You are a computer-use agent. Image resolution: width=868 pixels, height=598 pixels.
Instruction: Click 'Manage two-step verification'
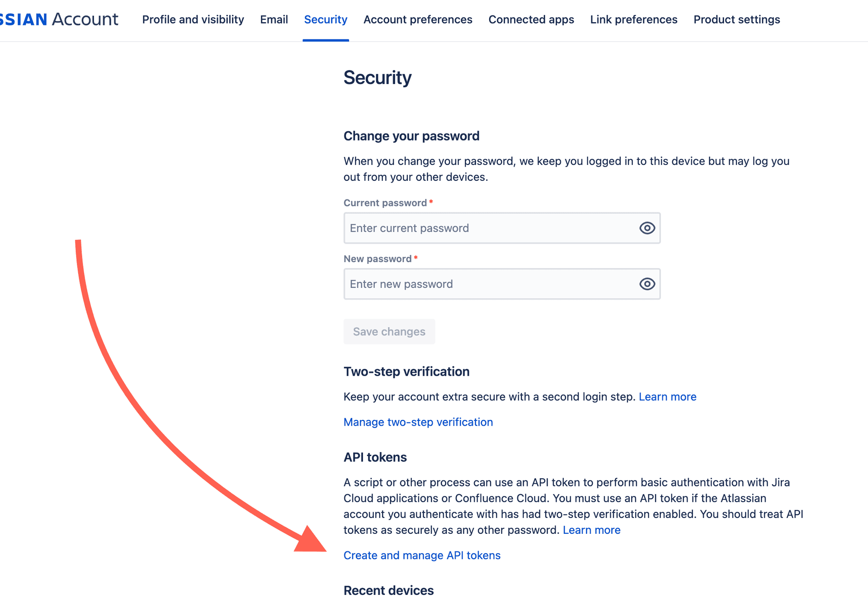click(418, 422)
